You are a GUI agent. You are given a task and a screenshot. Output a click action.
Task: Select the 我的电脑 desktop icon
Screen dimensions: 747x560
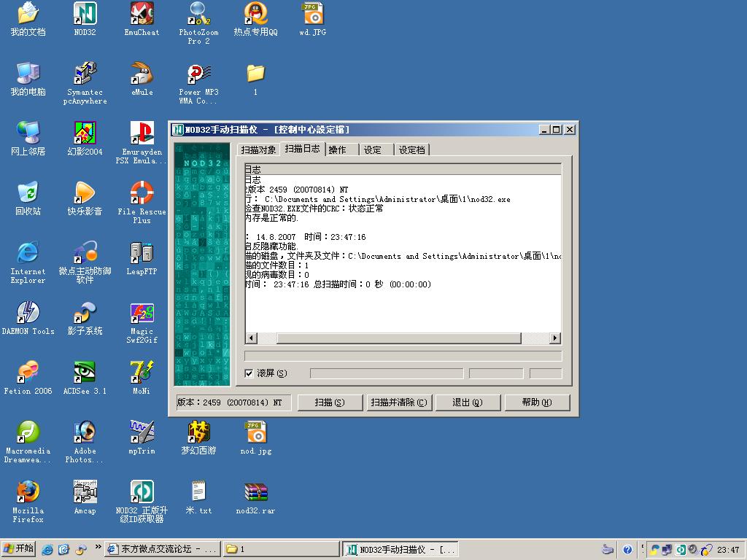28,79
